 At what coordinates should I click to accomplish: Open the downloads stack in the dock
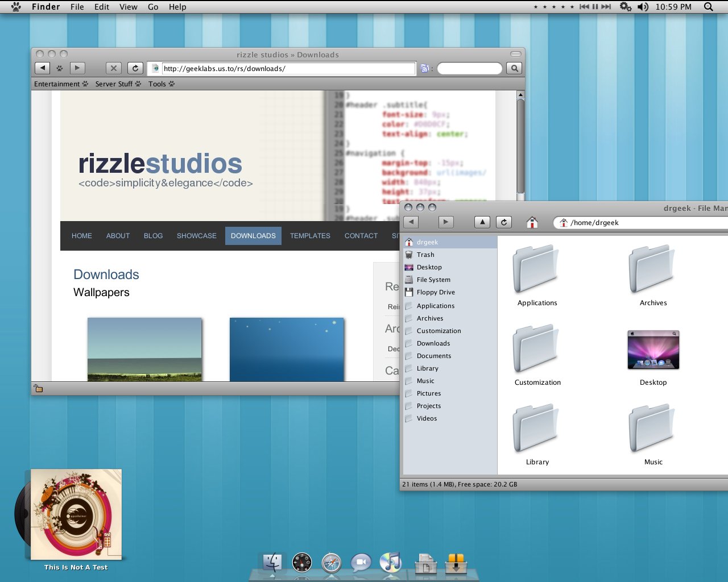point(456,563)
